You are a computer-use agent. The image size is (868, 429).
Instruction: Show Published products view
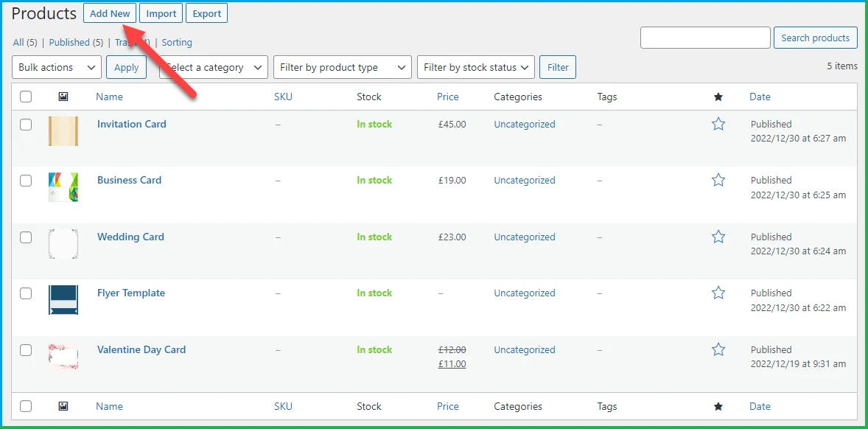point(69,42)
